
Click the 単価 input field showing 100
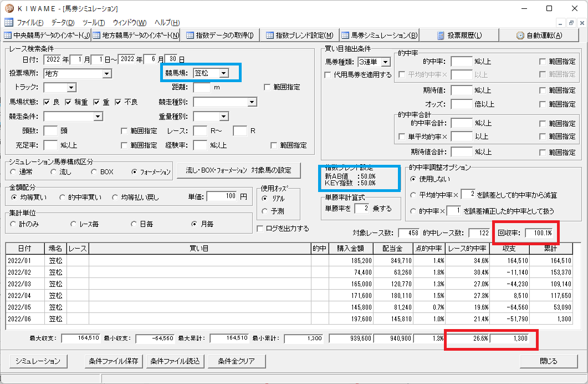pos(222,196)
